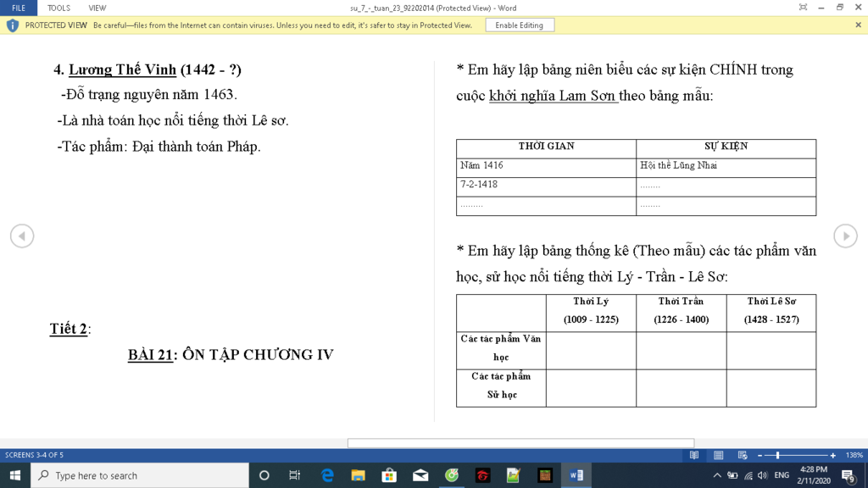This screenshot has height=488, width=868.
Task: Open the FILE menu
Action: pyautogui.click(x=19, y=8)
